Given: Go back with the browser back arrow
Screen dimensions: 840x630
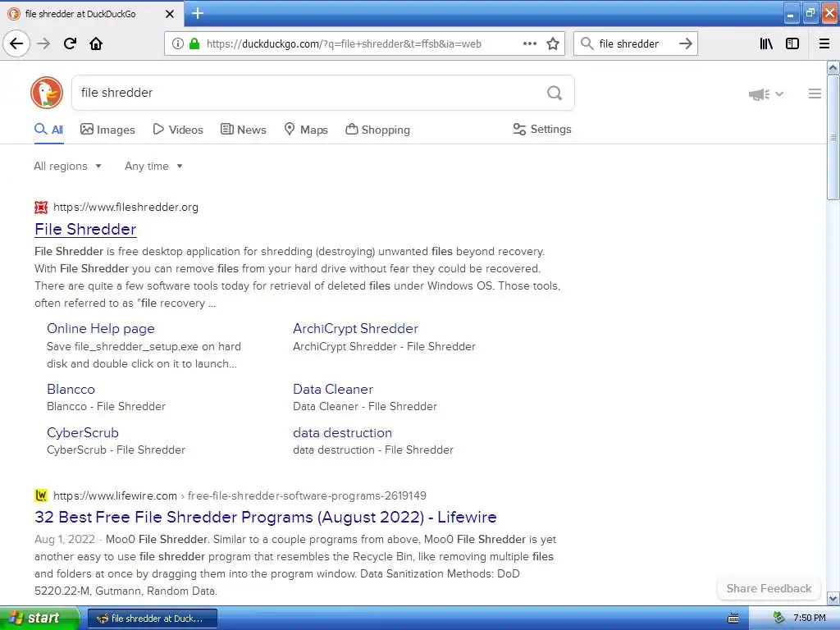Looking at the screenshot, I should click(x=16, y=43).
